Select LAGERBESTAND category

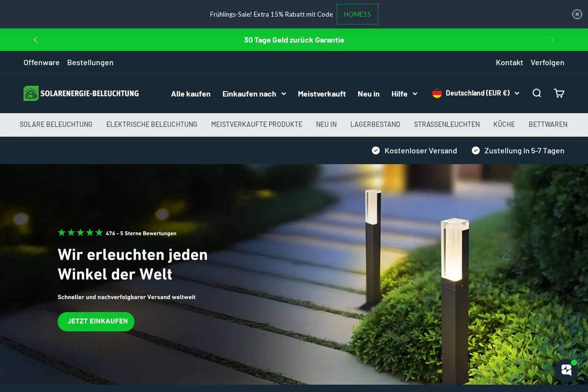pos(375,124)
